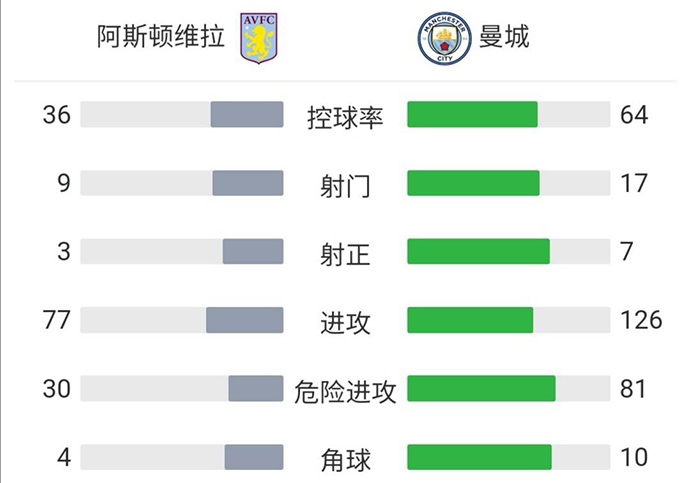Click Manchester City's 危险进攻 value 81

click(634, 388)
